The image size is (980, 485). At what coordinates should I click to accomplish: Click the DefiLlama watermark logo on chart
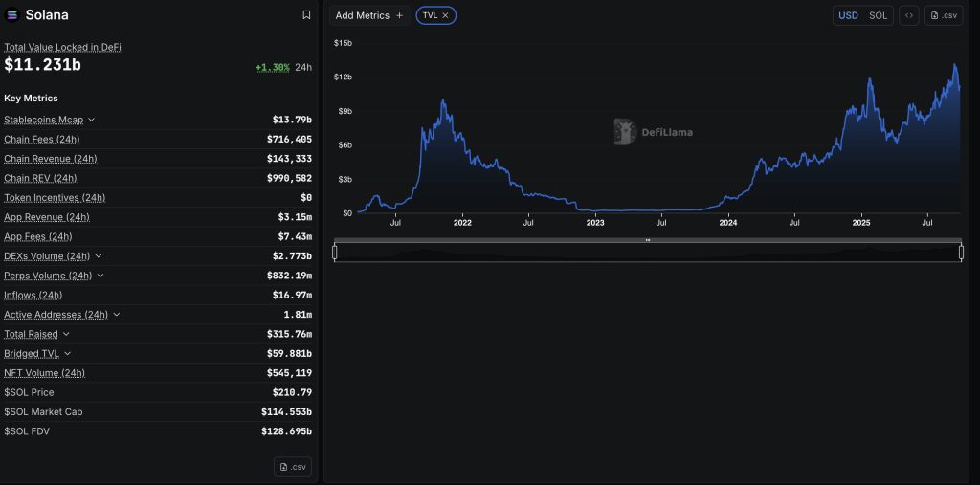[625, 132]
